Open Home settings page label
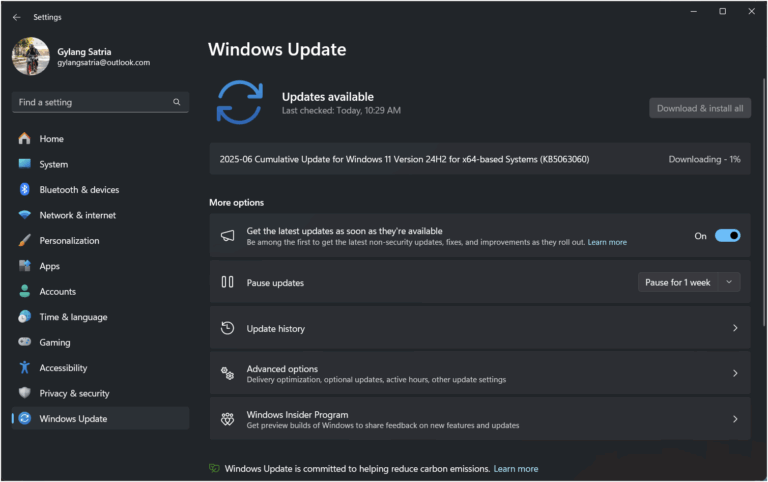The height and width of the screenshot is (482, 768). [51, 139]
